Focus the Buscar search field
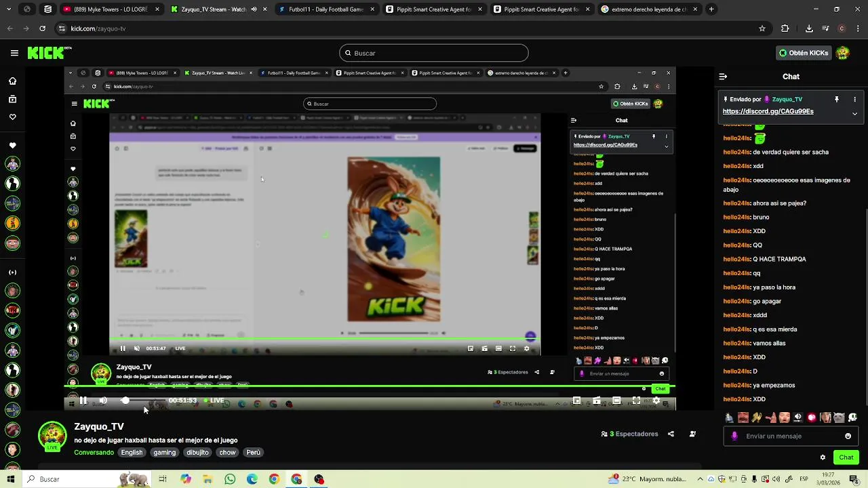 coord(434,53)
